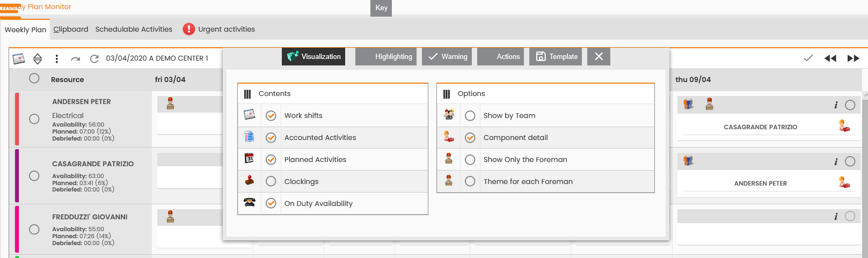Select the FREDDUZZI' GIOVANNI resource radio
868x258 pixels.
(x=34, y=229)
